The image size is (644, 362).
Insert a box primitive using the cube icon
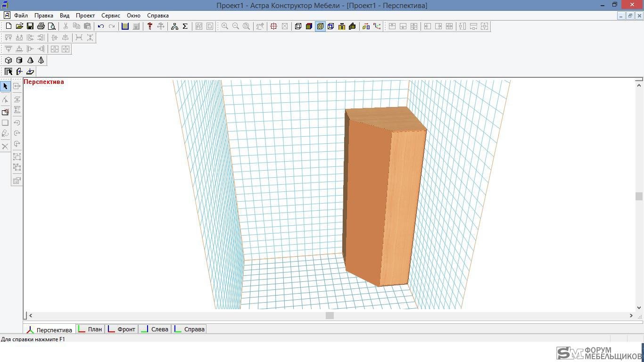pos(8,60)
